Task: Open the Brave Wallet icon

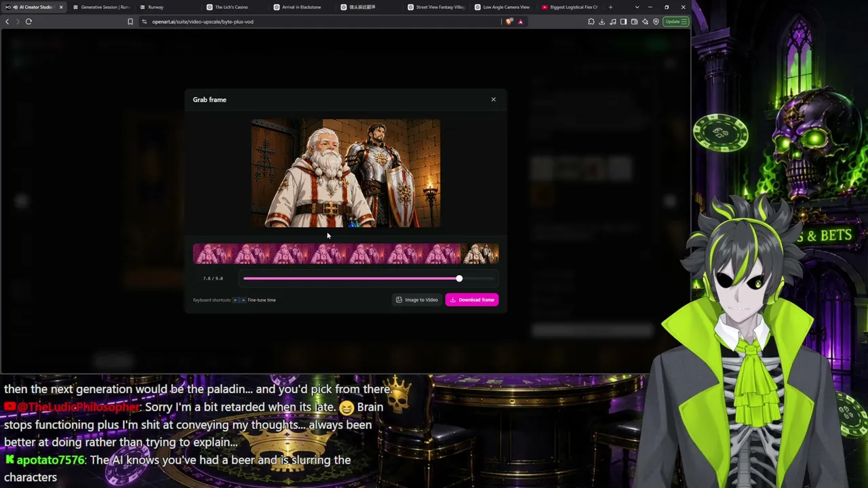Action: [x=635, y=22]
